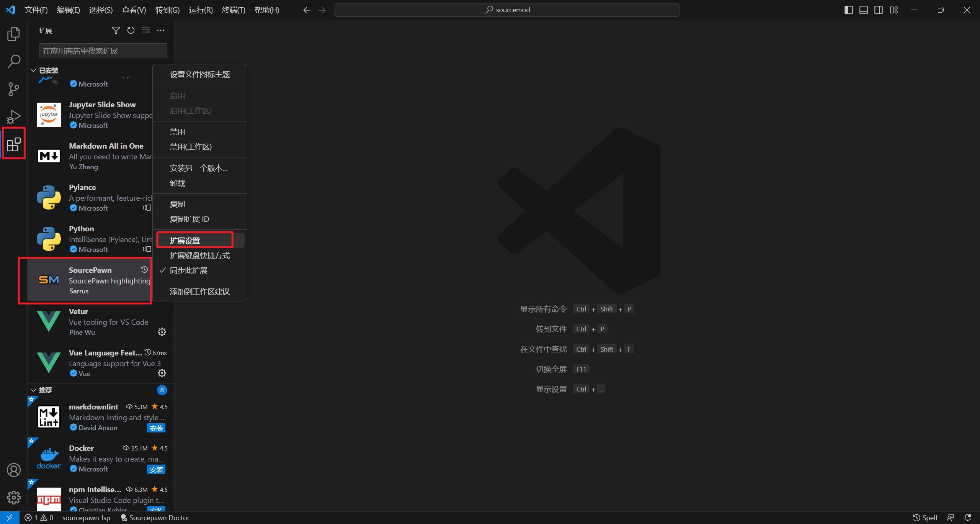Select Markdown All in One extension
Screen dimensions: 980x524
coord(90,156)
